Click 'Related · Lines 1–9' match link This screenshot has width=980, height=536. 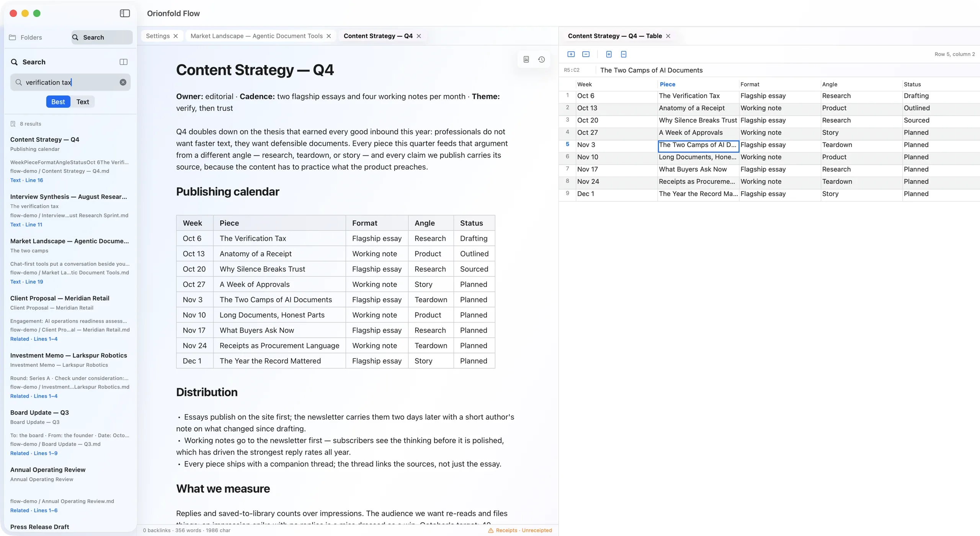(34, 453)
